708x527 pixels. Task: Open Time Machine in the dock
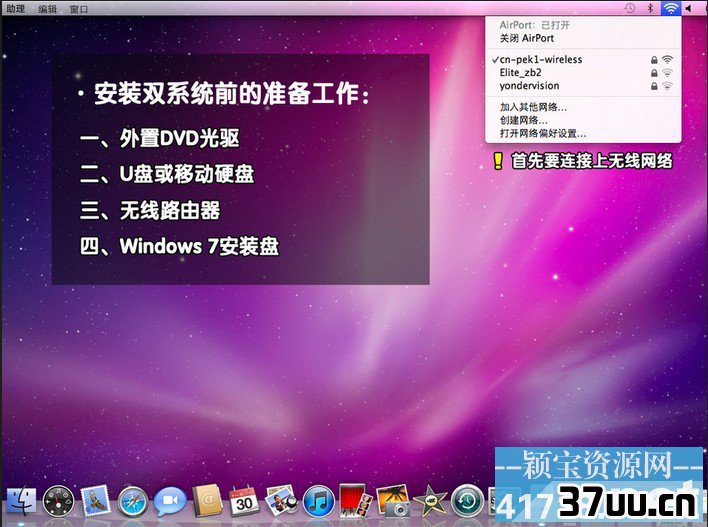(x=467, y=501)
